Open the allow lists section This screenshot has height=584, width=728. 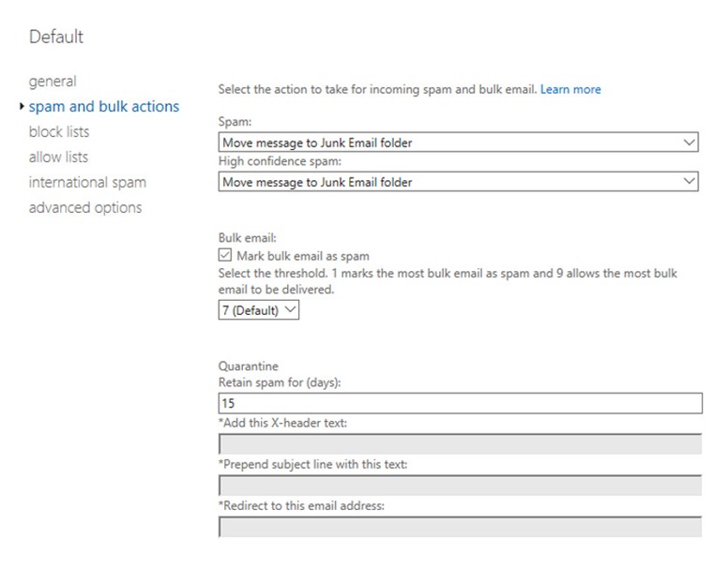58,157
